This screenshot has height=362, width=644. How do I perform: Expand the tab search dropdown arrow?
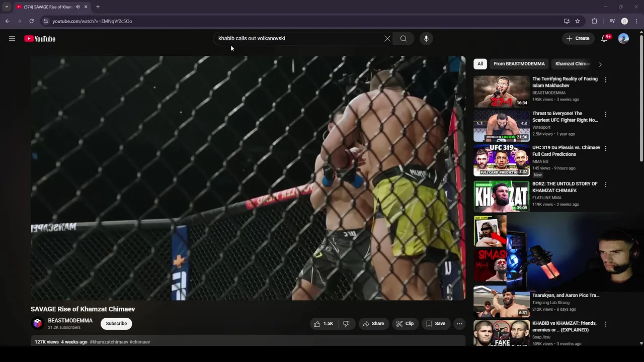pyautogui.click(x=6, y=7)
